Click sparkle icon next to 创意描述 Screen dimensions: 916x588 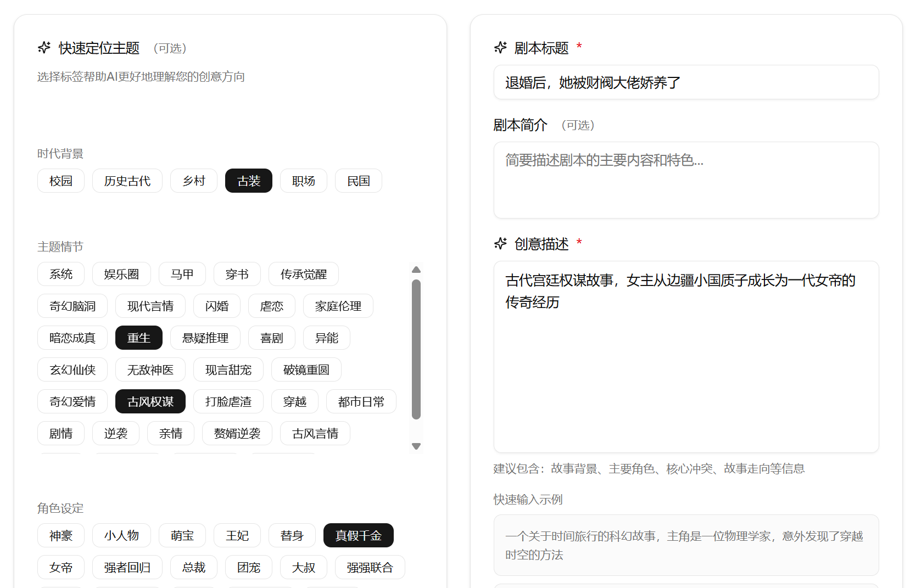click(x=500, y=243)
